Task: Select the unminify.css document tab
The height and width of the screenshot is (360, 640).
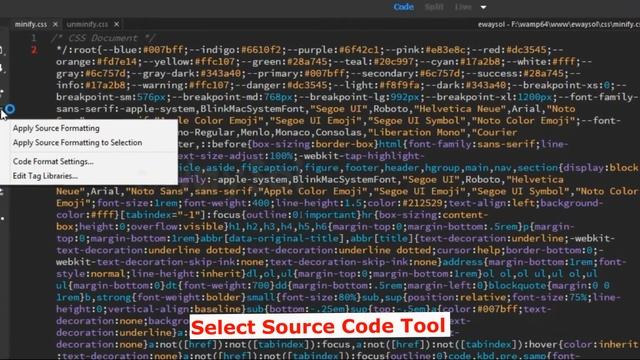Action: tap(87, 24)
